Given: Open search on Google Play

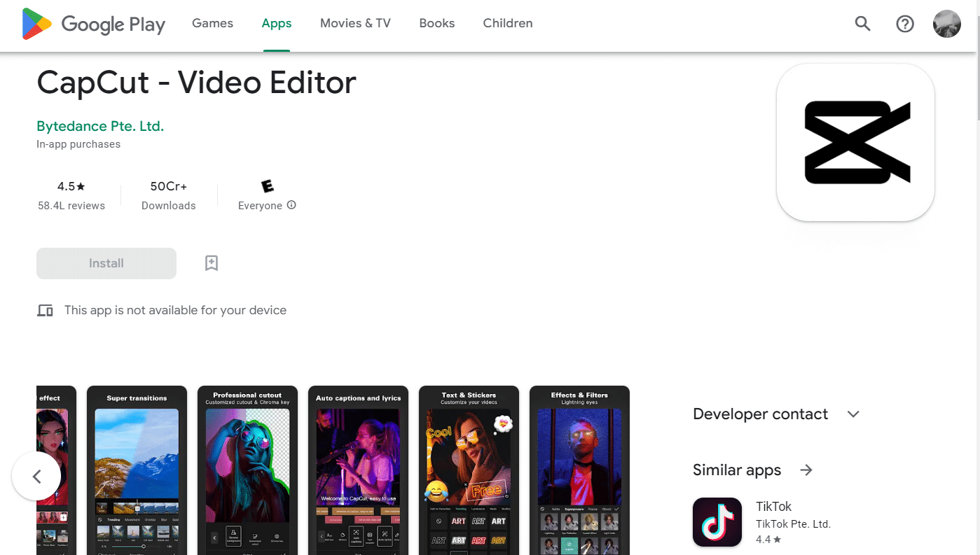Looking at the screenshot, I should pyautogui.click(x=862, y=23).
